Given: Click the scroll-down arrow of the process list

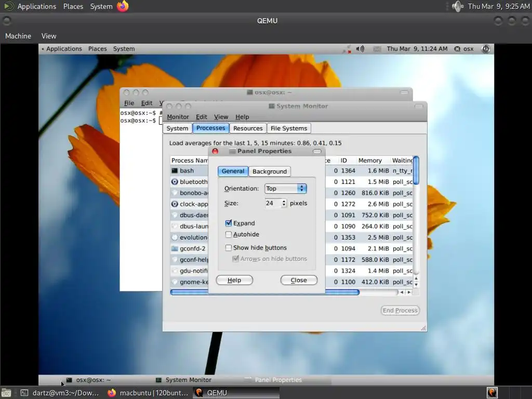Looking at the screenshot, I should [x=416, y=285].
